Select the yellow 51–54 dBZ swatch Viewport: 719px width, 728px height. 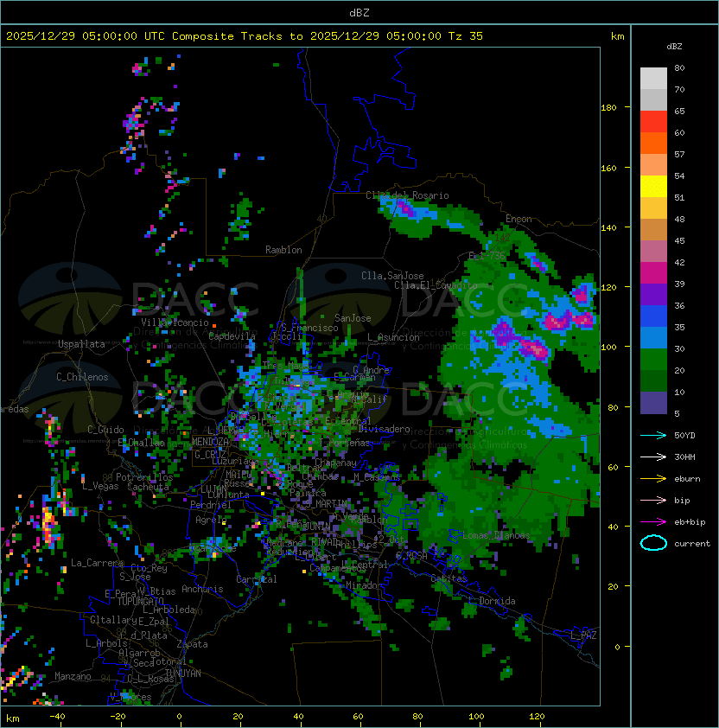coord(653,187)
